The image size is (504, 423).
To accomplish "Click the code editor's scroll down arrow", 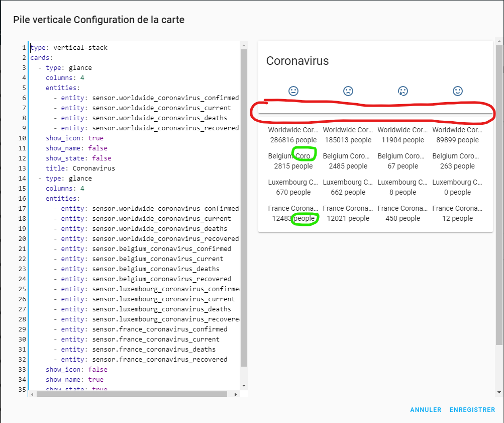I will coord(244,386).
